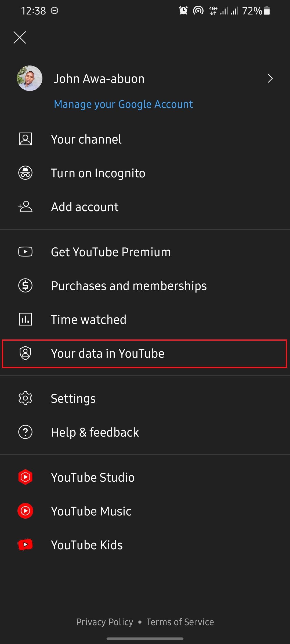
Task: Click the Settings gear icon
Action: 26,398
